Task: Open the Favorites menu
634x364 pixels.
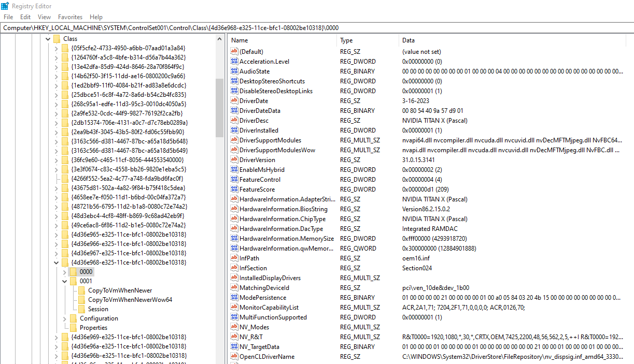Action: [x=70, y=17]
